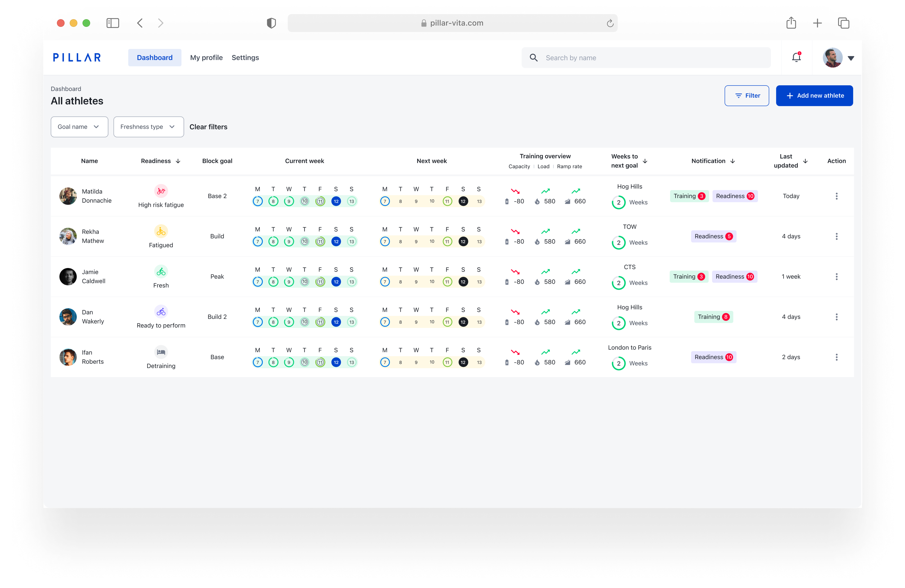
Task: Click the browser sidebar toggle icon
Action: point(113,23)
